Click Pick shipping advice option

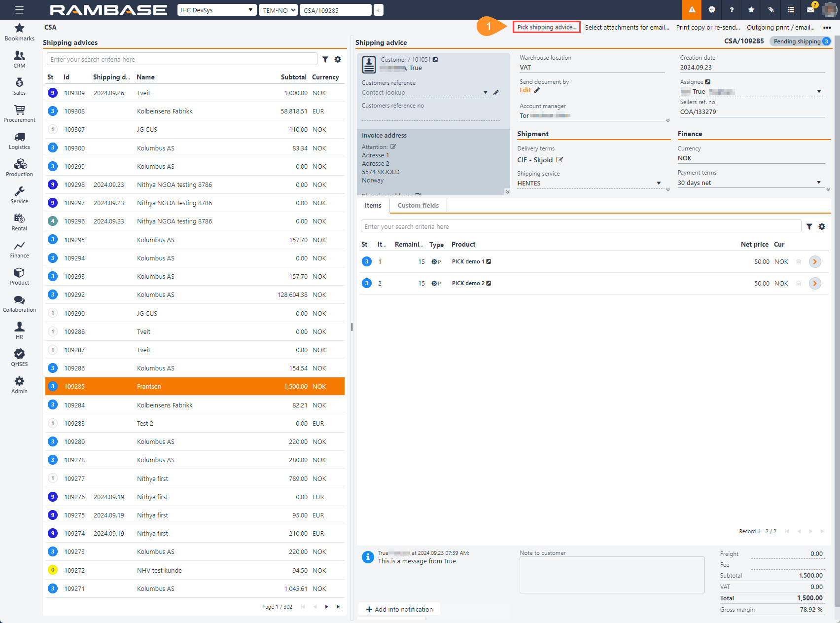coord(546,27)
